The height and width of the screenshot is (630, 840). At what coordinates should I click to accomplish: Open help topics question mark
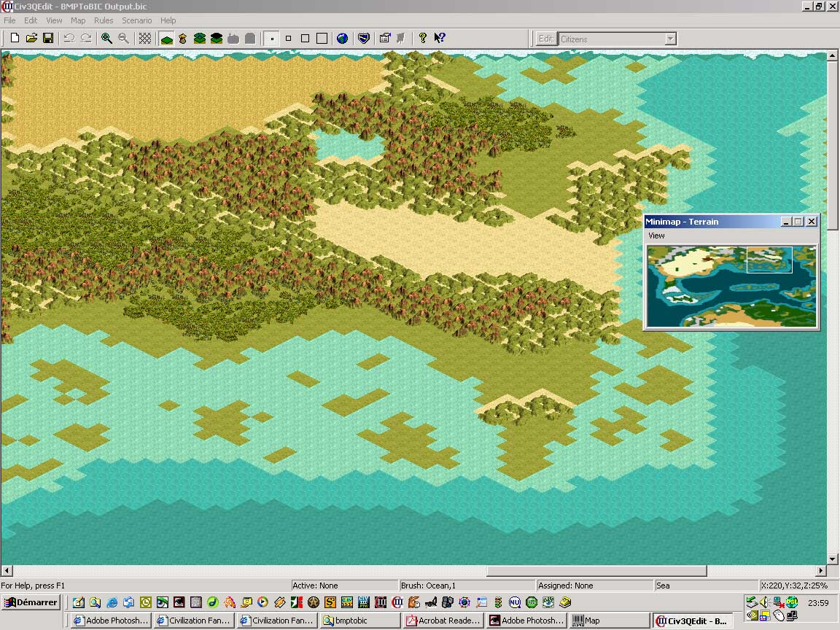(x=423, y=38)
